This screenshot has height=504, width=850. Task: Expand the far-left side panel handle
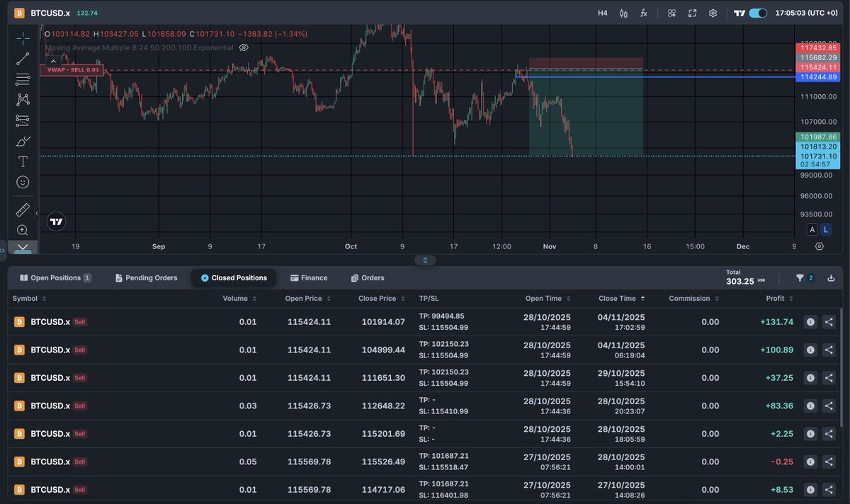tap(3, 250)
